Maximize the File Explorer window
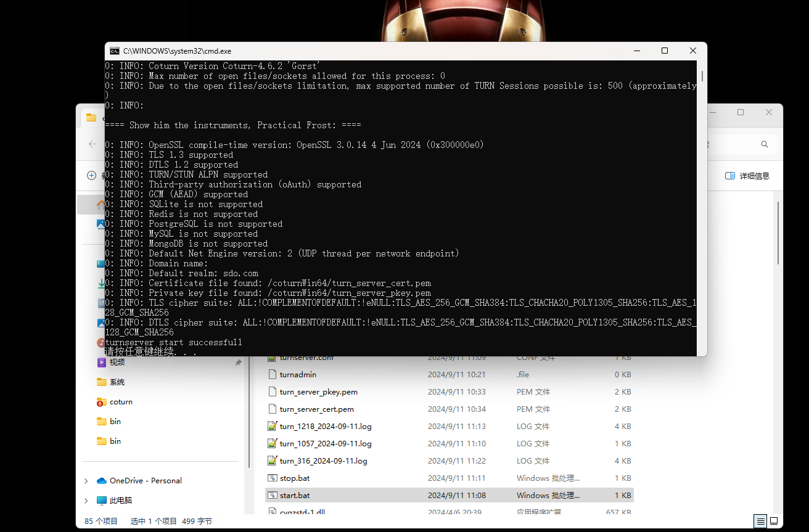The image size is (809, 532). point(741,112)
